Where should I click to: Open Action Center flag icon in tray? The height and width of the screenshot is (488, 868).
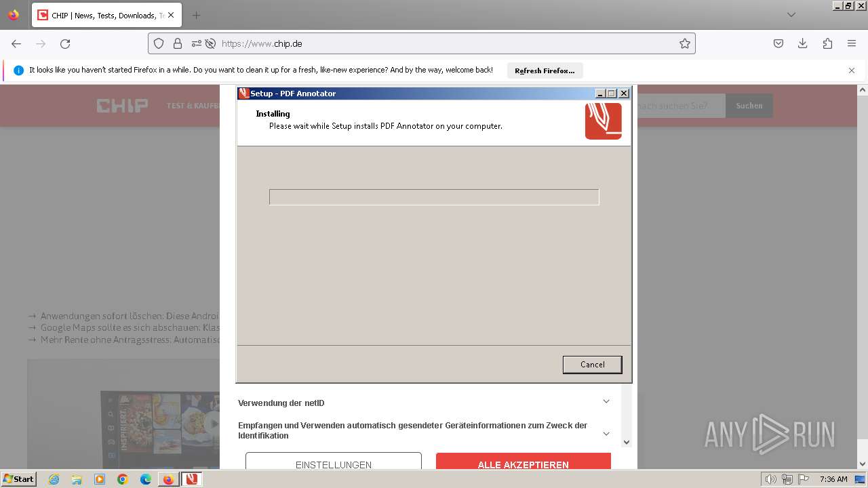pos(804,479)
